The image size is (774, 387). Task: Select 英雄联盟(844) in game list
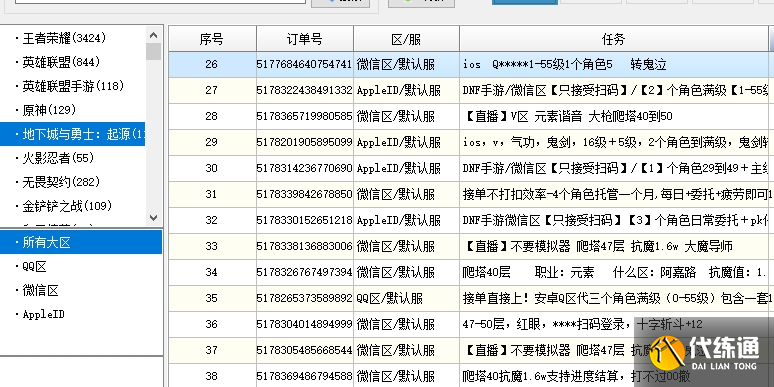coord(61,62)
